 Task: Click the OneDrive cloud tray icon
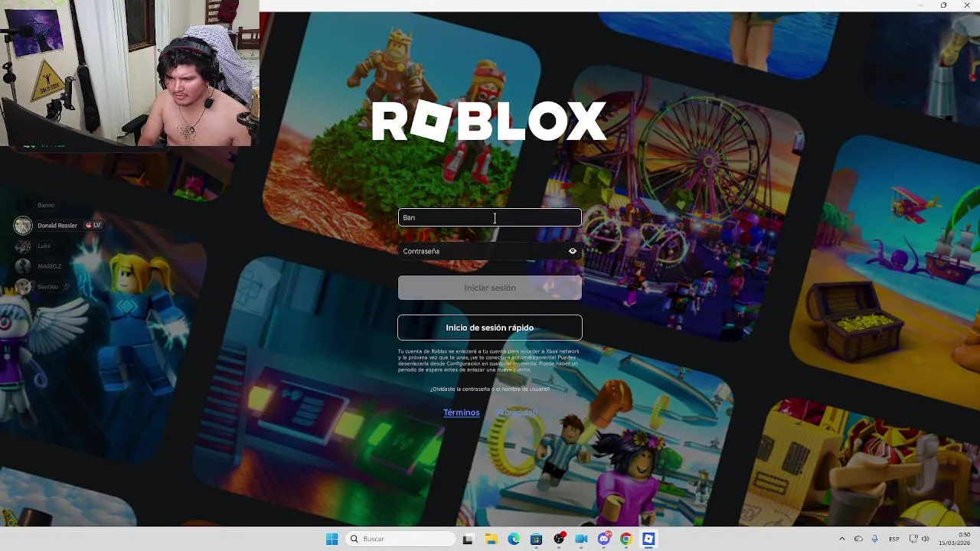point(858,539)
